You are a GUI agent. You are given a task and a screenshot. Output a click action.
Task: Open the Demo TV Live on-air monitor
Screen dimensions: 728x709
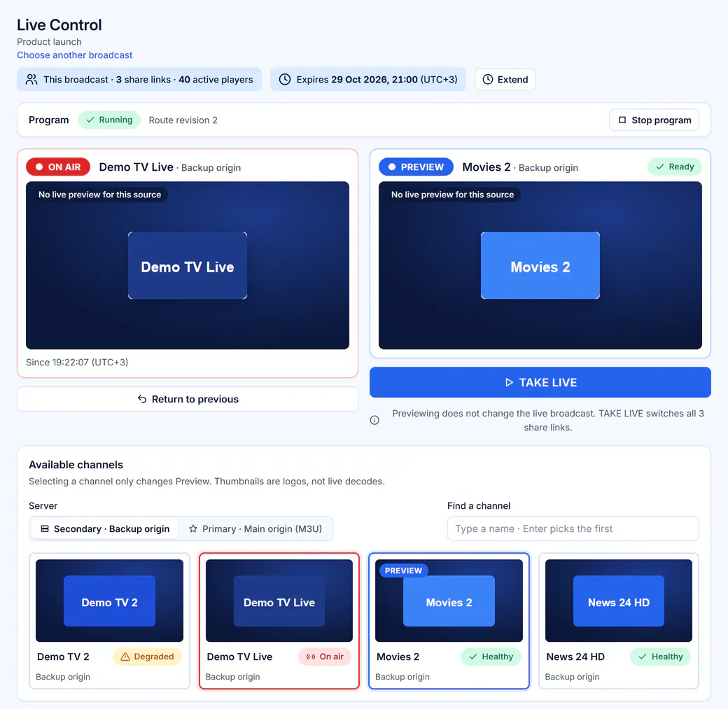tap(188, 265)
